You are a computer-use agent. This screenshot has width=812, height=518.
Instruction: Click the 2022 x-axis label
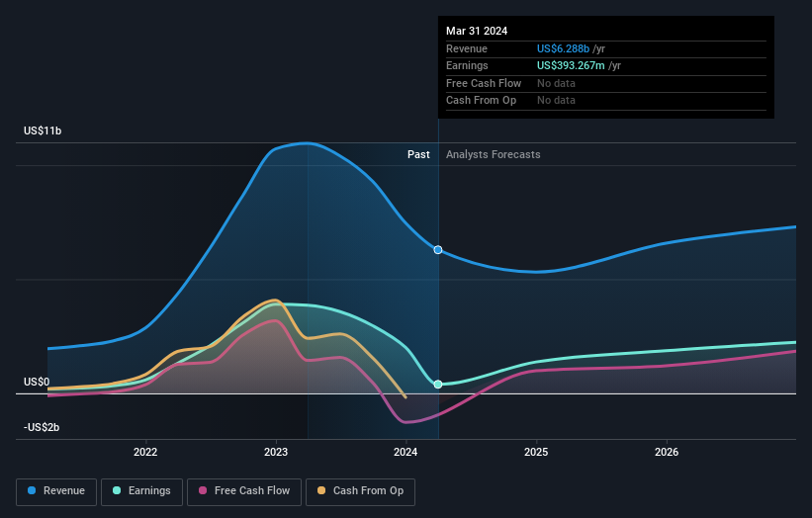(145, 453)
